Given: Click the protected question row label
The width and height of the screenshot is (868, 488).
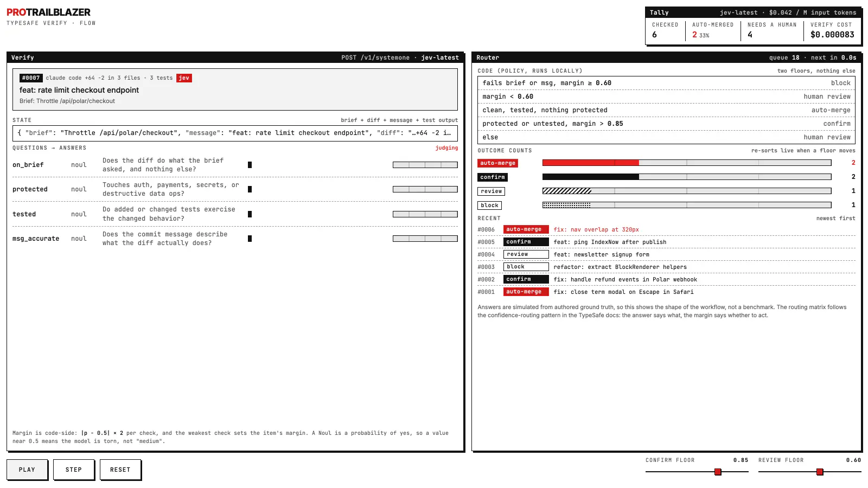Looking at the screenshot, I should (30, 189).
